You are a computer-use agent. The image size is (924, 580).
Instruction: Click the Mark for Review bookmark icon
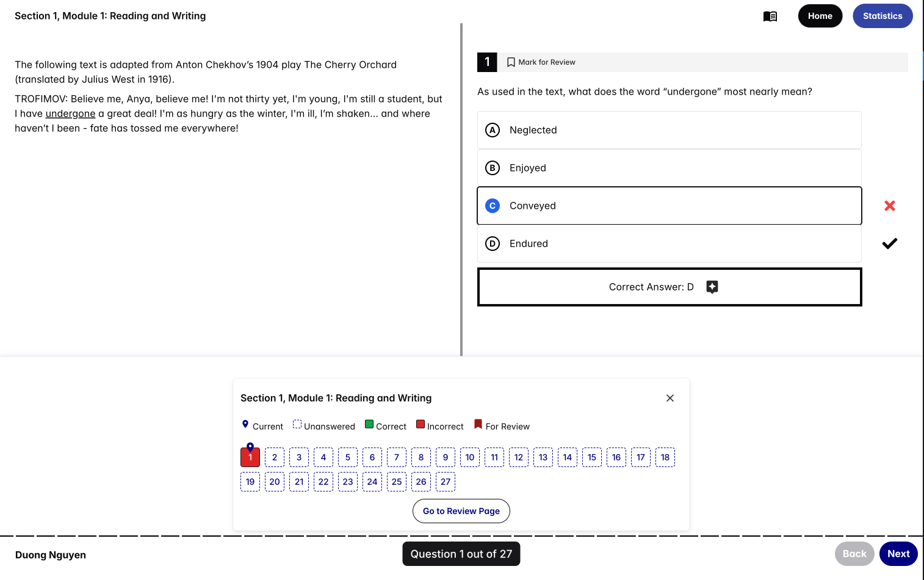pos(511,62)
